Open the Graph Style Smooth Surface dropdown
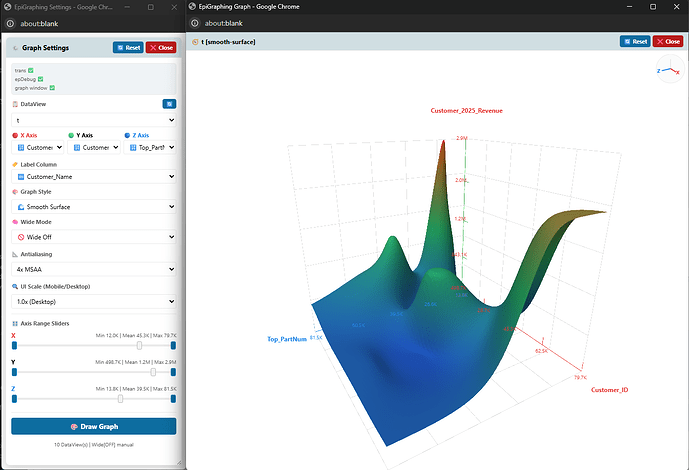Screen dimensions: 689x470 tap(94, 206)
